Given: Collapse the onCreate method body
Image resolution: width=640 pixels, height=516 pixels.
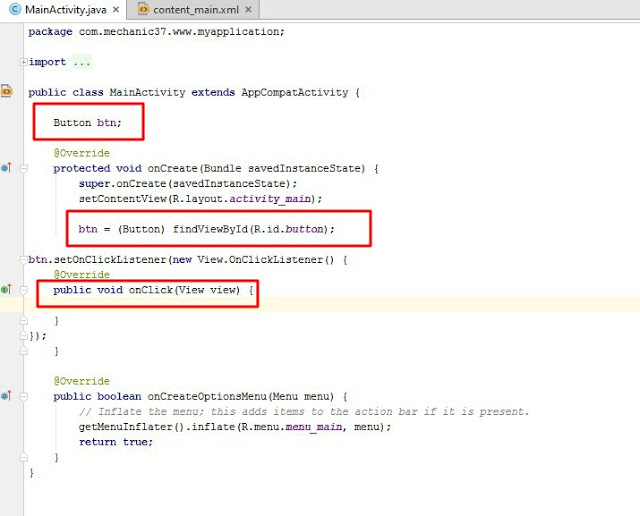Looking at the screenshot, I should [24, 168].
